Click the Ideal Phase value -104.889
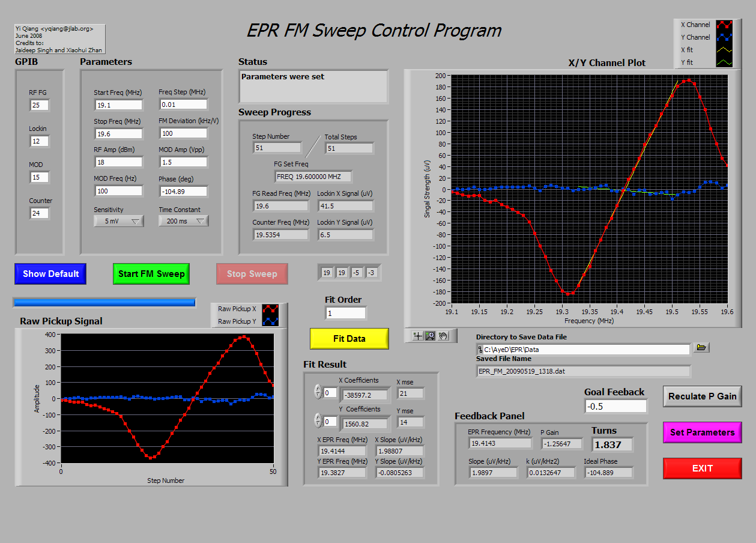 click(609, 473)
